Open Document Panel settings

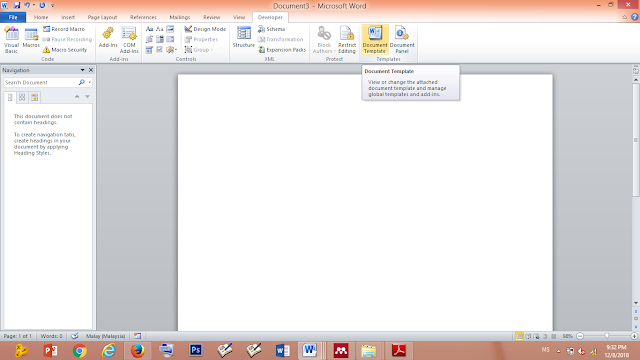(402, 40)
